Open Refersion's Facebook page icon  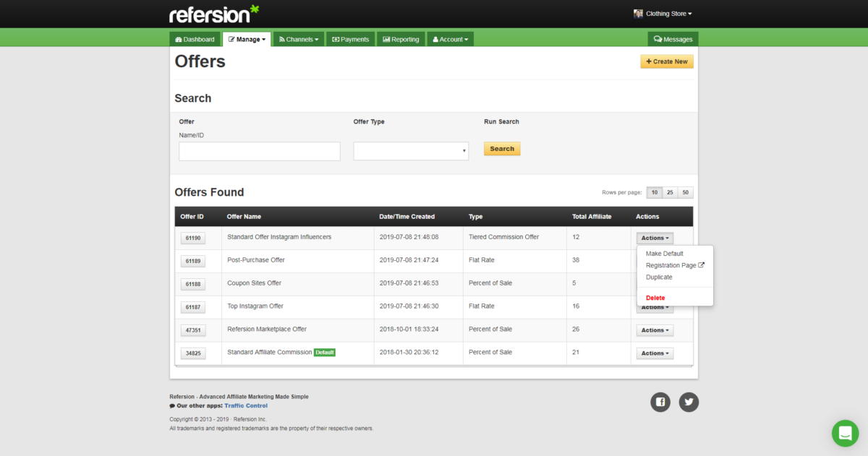coord(660,402)
